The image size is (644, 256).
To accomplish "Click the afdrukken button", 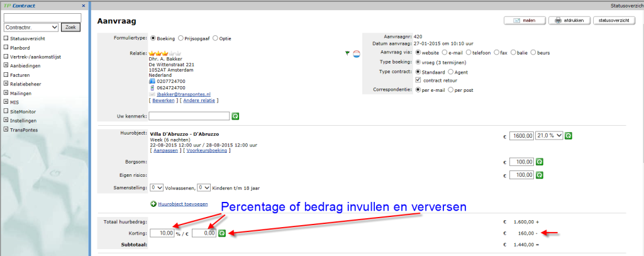I will point(569,21).
